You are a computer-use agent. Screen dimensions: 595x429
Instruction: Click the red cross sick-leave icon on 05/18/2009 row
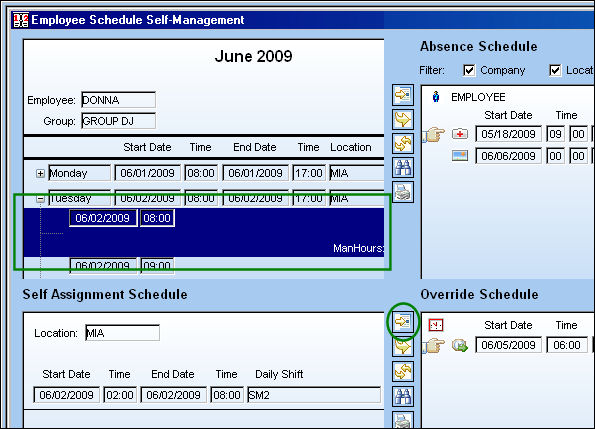pyautogui.click(x=460, y=134)
